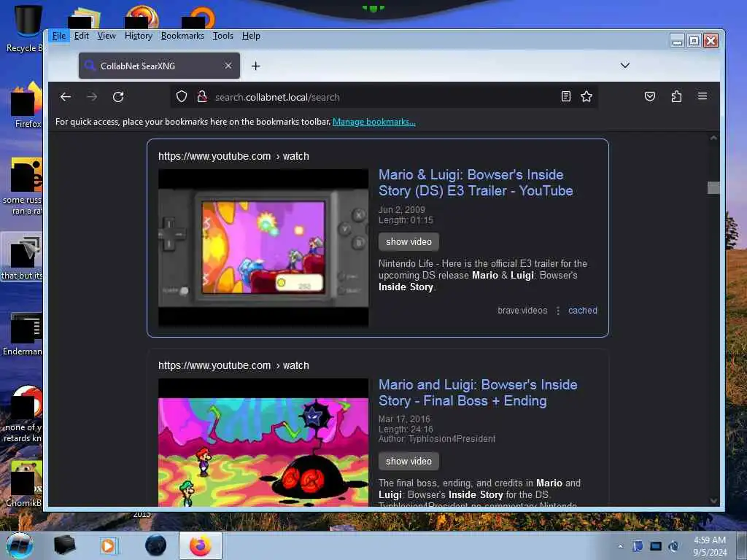
Task: Click the tray volume speaker icon
Action: (673, 546)
